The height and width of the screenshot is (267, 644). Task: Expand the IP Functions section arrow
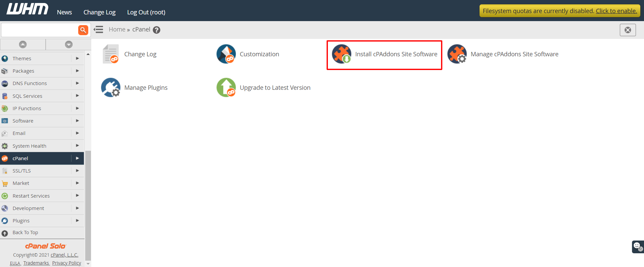(78, 108)
